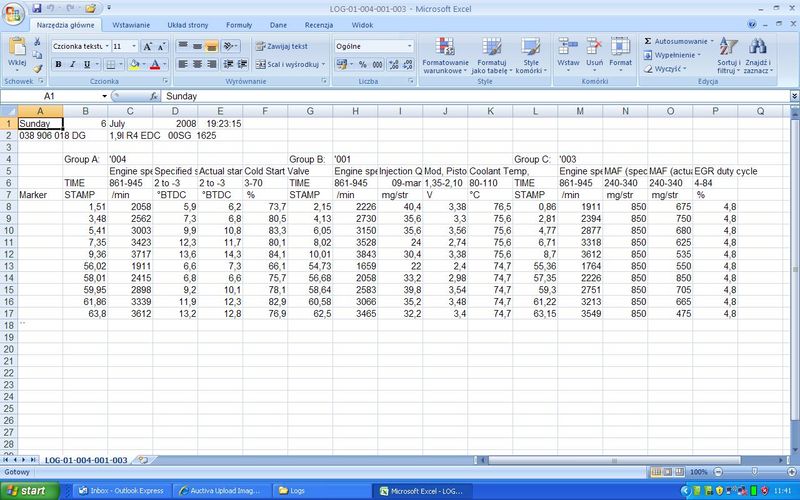Select the LOG-01-004-001-003 sheet tab
The width and height of the screenshot is (800, 500).
click(x=86, y=460)
